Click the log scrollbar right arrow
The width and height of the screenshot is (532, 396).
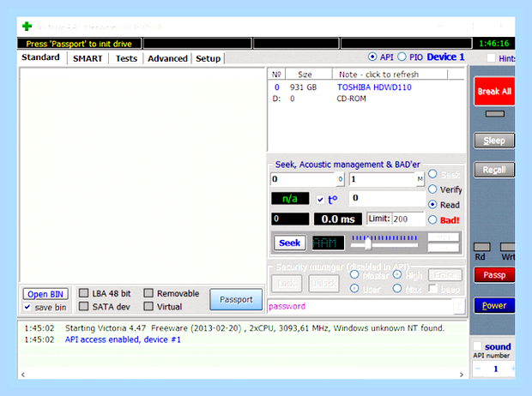pos(462,375)
